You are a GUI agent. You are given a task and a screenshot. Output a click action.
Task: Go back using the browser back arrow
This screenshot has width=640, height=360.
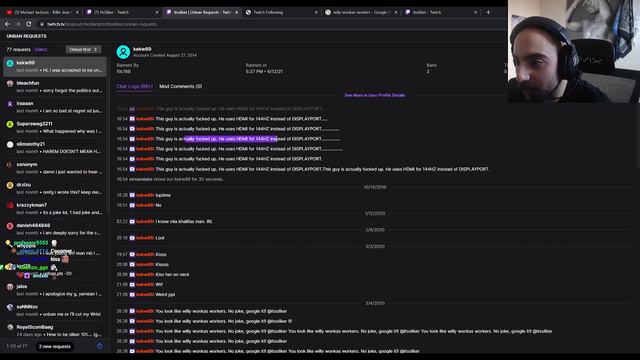(7, 24)
